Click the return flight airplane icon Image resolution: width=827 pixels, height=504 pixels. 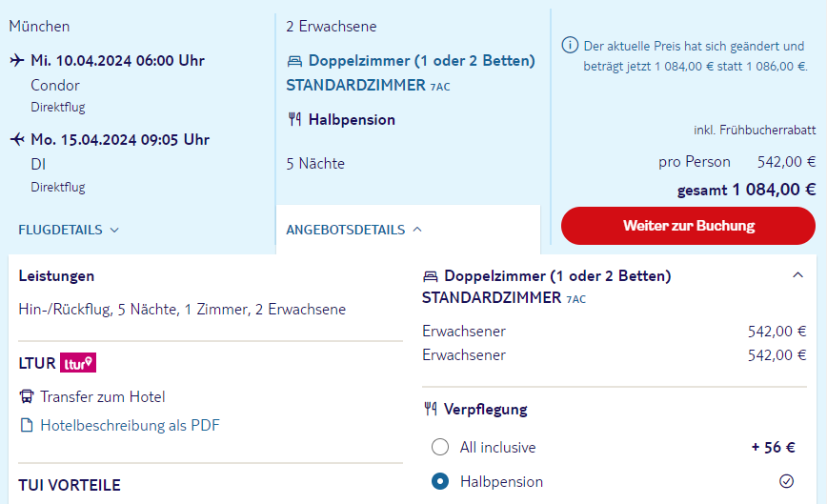pyautogui.click(x=17, y=140)
